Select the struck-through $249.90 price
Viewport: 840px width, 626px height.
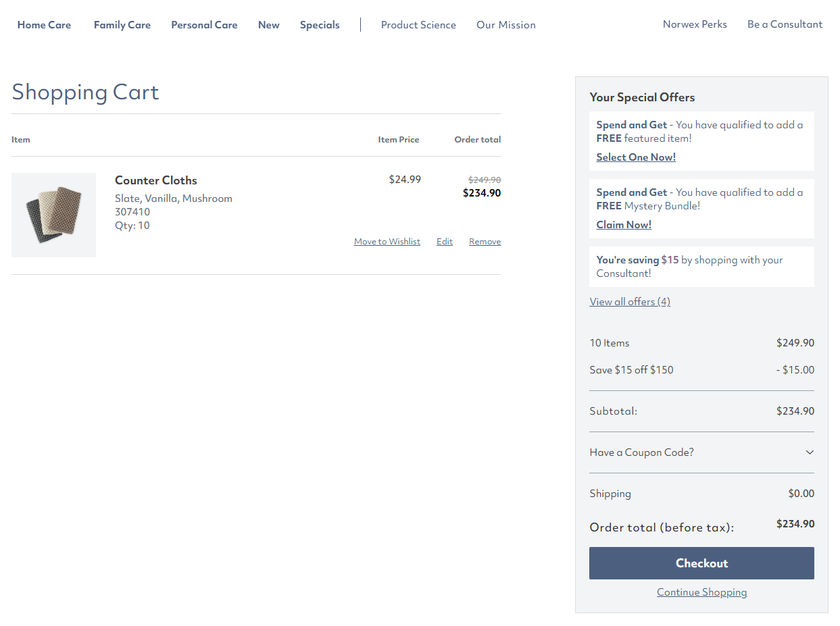pyautogui.click(x=485, y=180)
